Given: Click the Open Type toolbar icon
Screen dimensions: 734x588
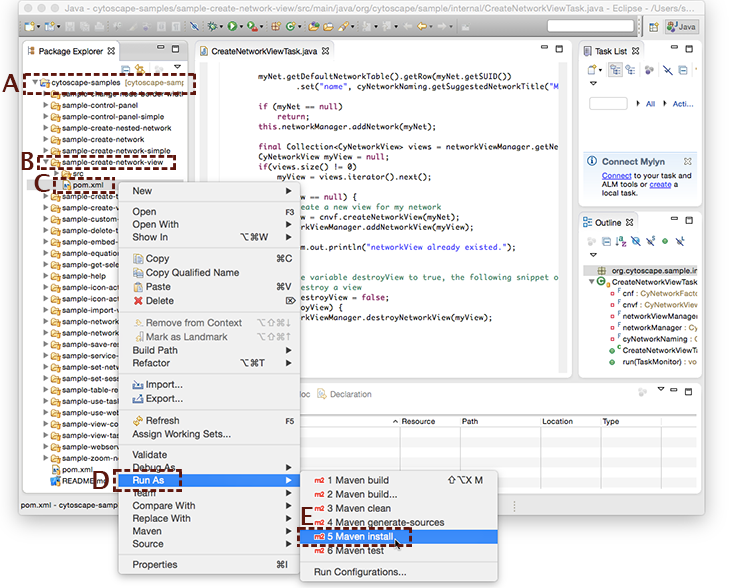Looking at the screenshot, I should [x=314, y=27].
